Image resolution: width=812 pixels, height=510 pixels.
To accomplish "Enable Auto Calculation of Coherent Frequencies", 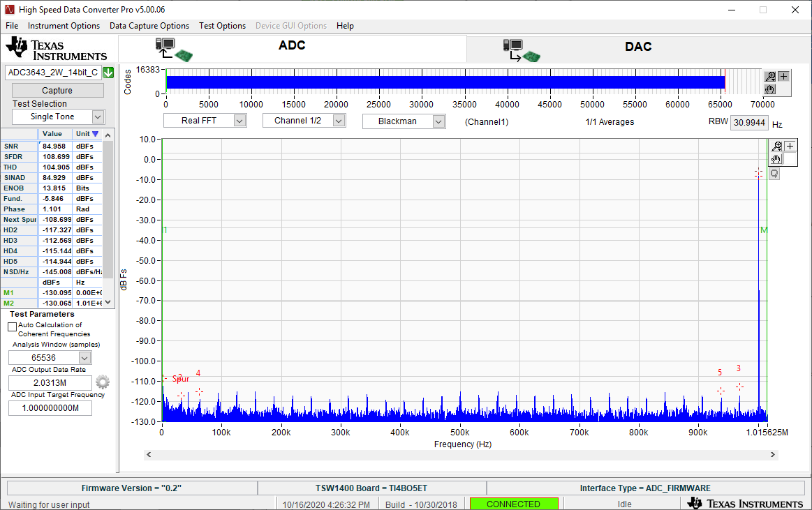I will click(12, 325).
